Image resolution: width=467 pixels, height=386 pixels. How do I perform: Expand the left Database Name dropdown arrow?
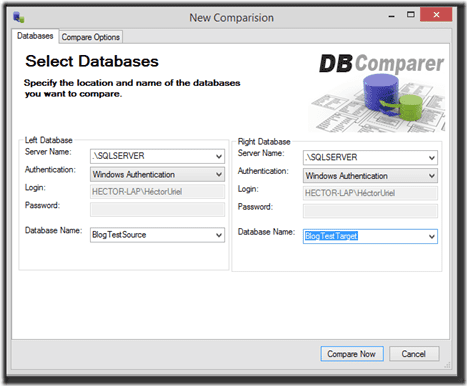point(219,235)
